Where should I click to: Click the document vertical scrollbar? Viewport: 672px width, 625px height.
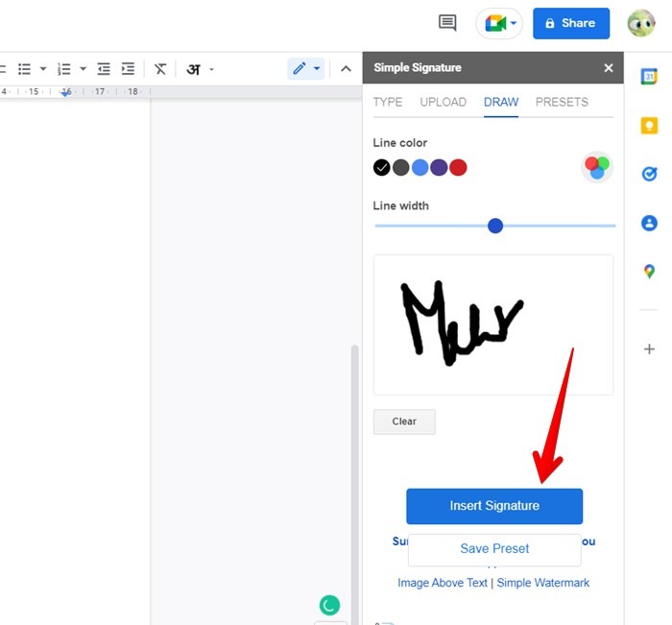[x=354, y=485]
